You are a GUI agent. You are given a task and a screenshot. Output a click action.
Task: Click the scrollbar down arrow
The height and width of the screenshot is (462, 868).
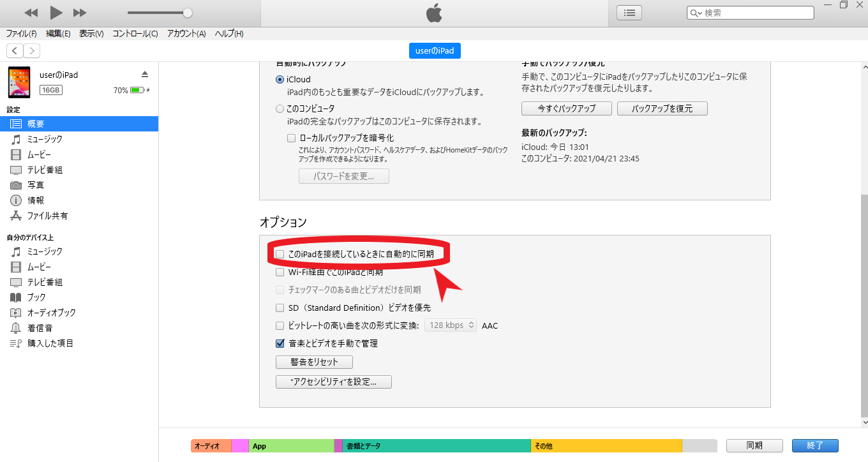[864, 422]
